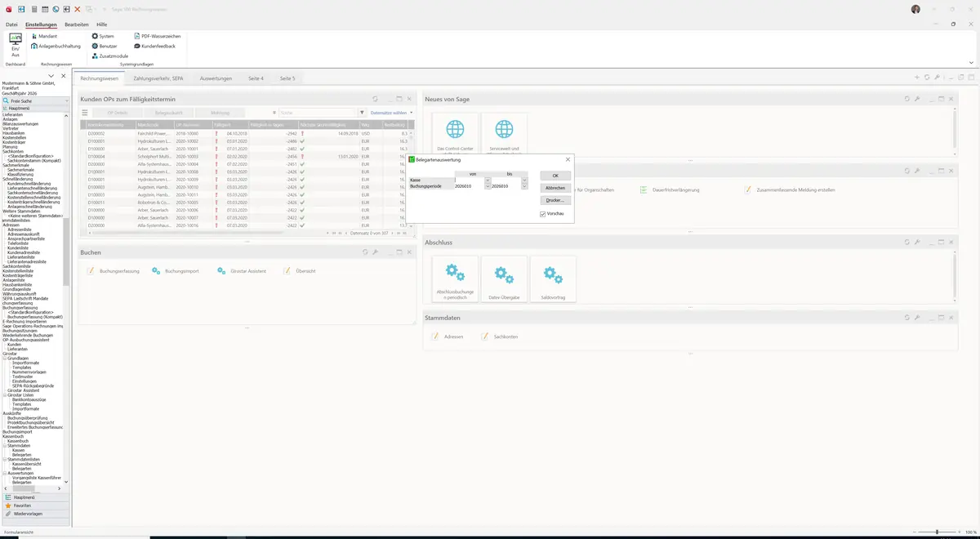Click the Drucker... button

tap(555, 200)
